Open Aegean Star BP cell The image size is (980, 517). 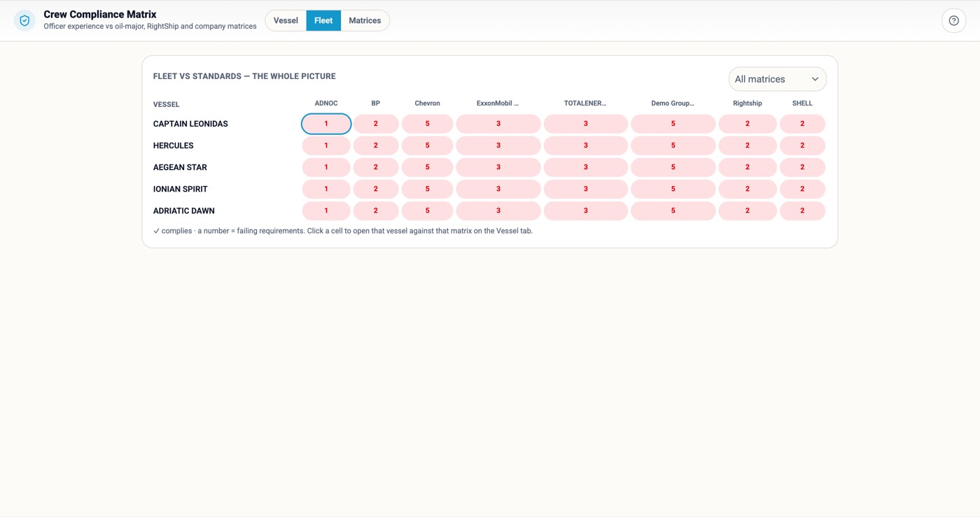click(x=376, y=167)
